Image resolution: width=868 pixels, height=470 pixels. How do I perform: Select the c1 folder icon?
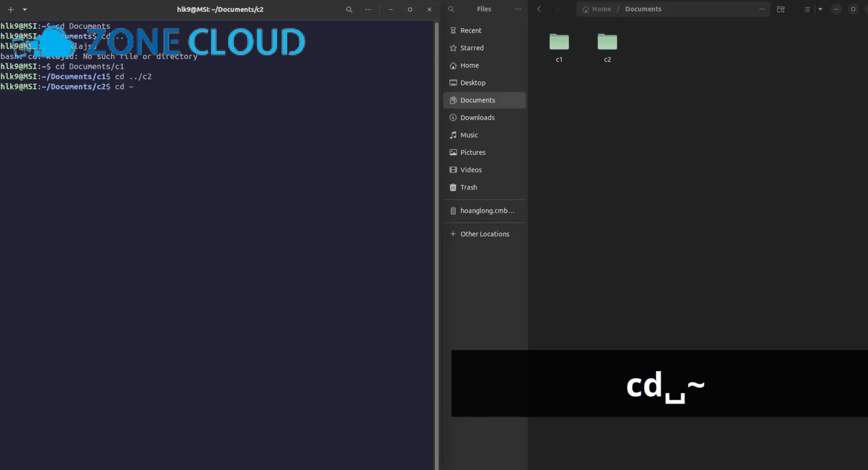click(559, 42)
